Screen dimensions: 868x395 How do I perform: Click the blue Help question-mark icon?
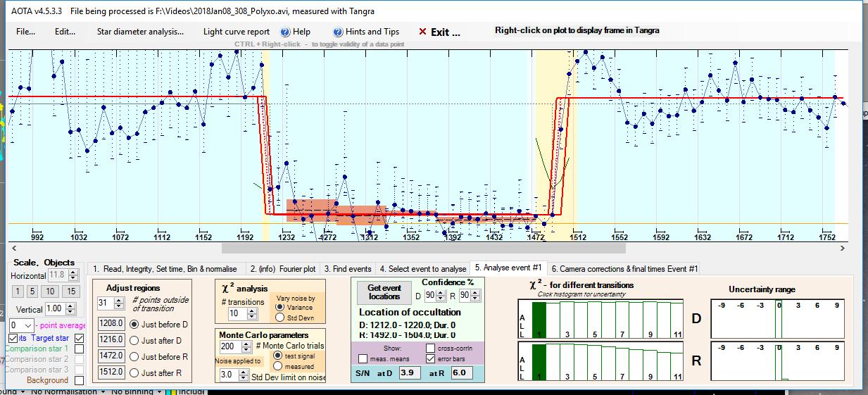(x=285, y=32)
